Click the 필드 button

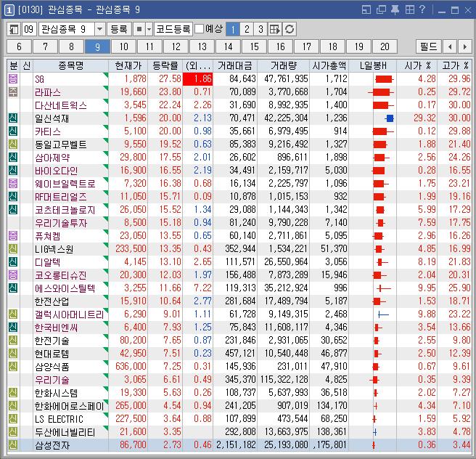point(428,46)
